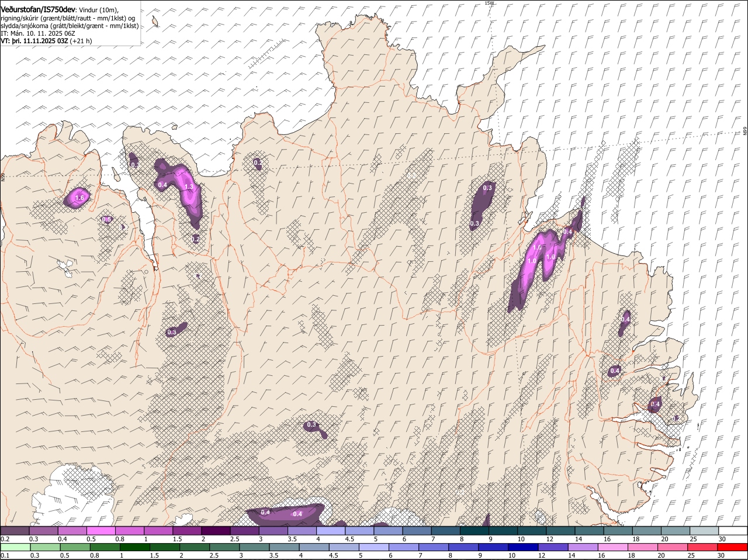The width and height of the screenshot is (748, 560).
Task: Click the 1.3 precipitation value on the map
Action: pos(189,187)
